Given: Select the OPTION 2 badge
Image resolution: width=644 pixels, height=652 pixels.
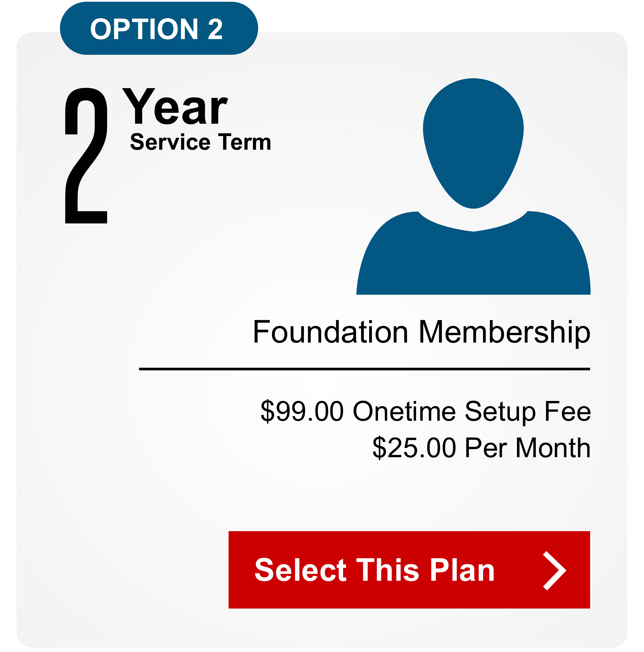Looking at the screenshot, I should coord(159,28).
